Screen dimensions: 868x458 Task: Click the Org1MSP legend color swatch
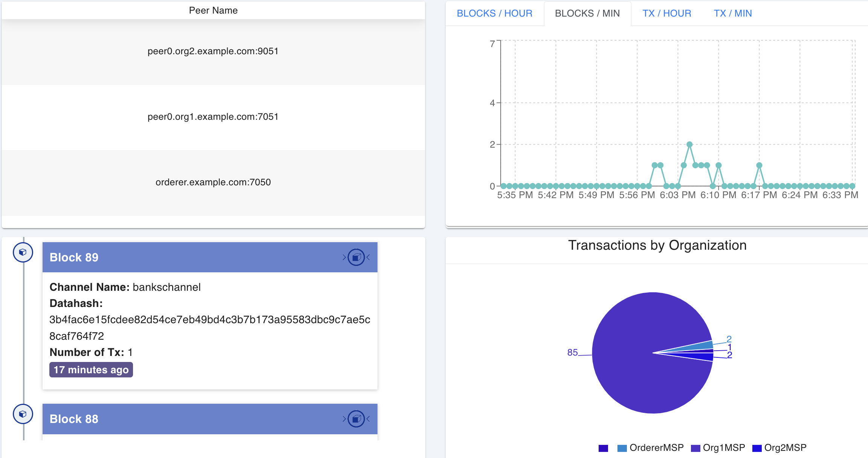(x=695, y=448)
